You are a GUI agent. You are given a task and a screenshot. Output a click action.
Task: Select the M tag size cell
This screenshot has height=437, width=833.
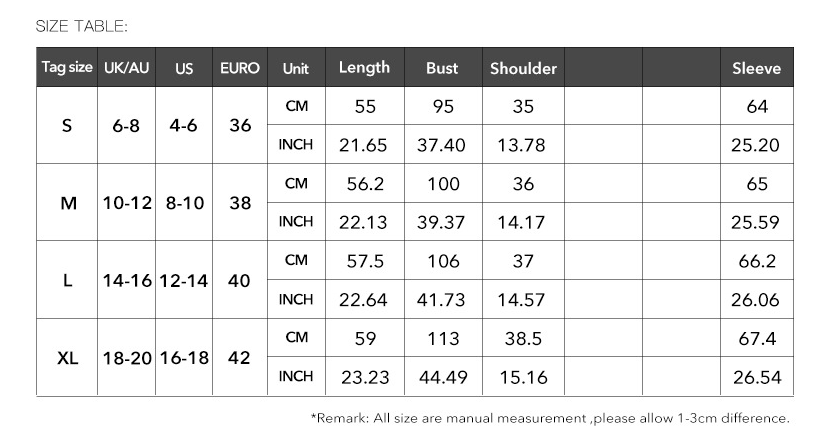pyautogui.click(x=67, y=203)
